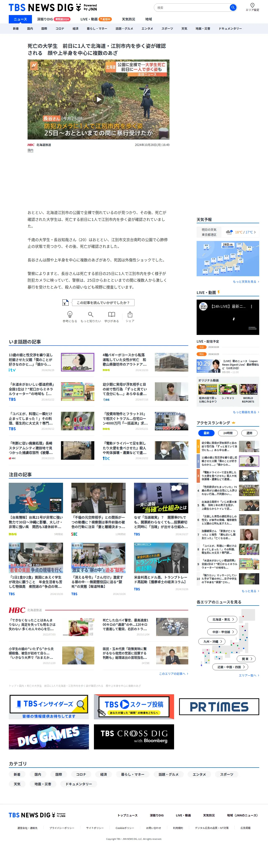Click the 国内 tag under the video

30,150
